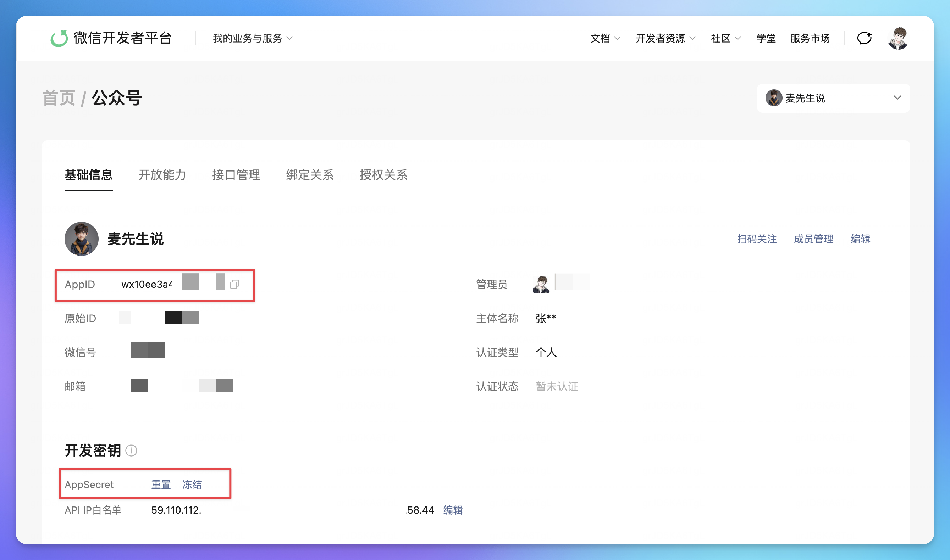Click the 管理员 label

click(492, 285)
